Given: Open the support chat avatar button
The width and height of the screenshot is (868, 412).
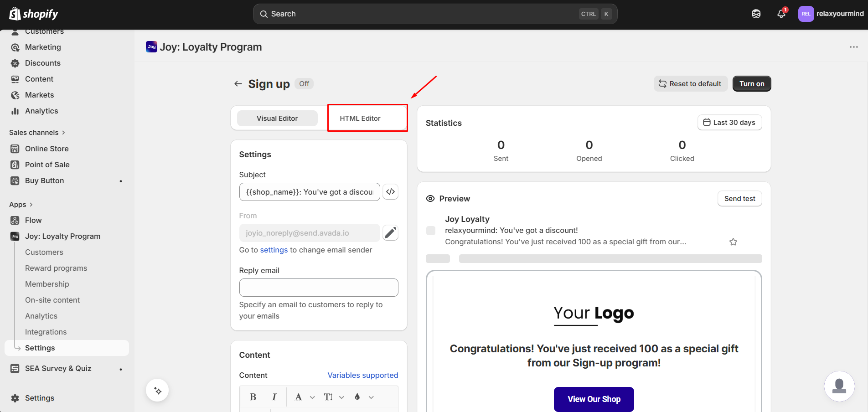Looking at the screenshot, I should pyautogui.click(x=839, y=386).
